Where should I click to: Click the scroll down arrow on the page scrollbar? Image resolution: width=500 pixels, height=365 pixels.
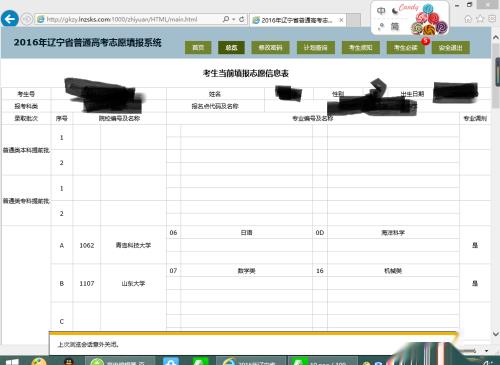pyautogui.click(x=495, y=334)
